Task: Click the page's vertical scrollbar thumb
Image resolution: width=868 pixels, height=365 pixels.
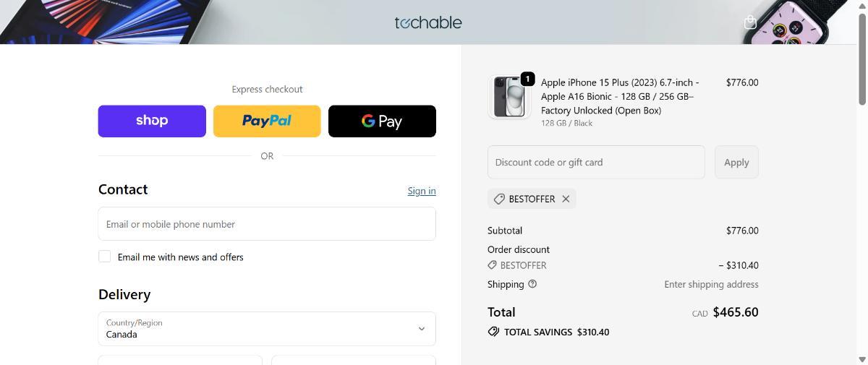Action: point(861,59)
